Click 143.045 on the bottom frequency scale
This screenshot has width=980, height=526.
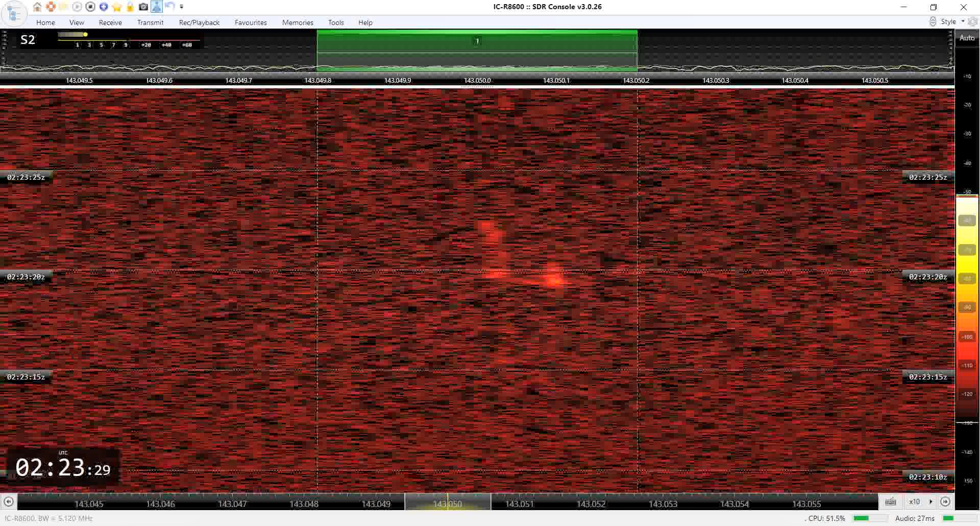point(89,504)
